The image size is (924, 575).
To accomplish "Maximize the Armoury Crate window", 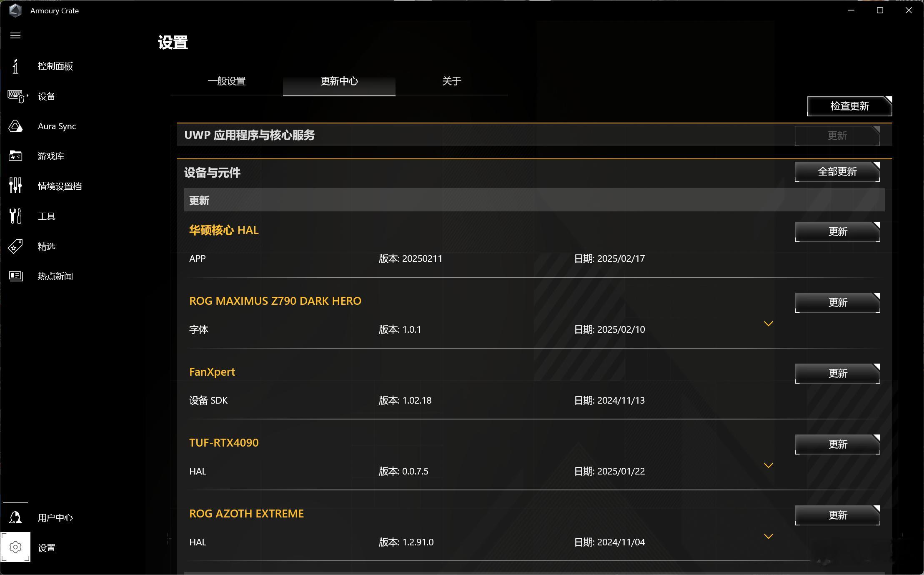I will tap(880, 10).
